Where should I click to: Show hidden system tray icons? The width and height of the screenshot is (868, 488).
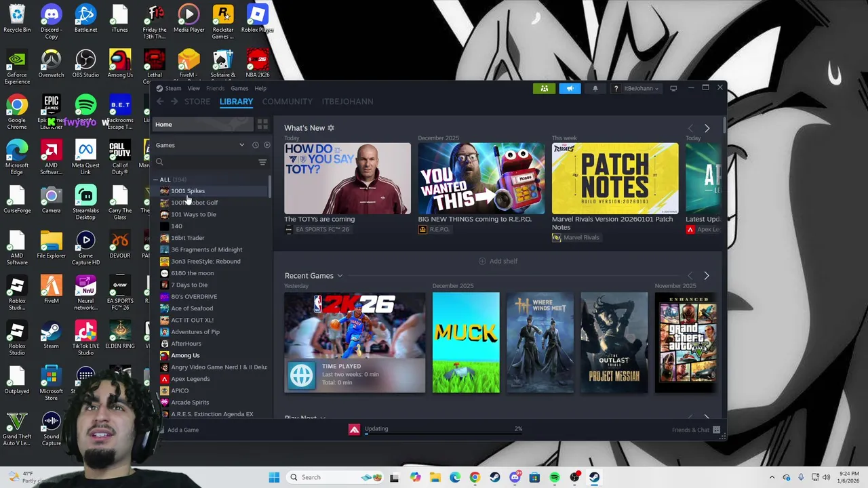click(x=772, y=477)
